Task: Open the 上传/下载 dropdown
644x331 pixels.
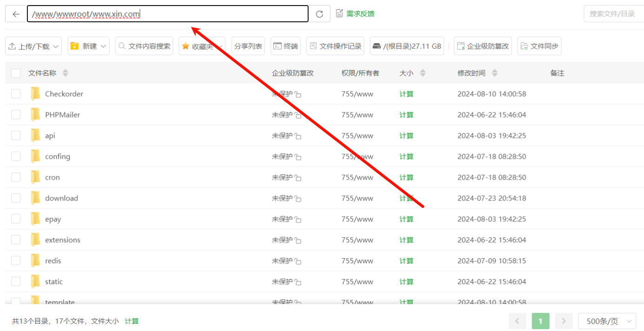Action: (x=33, y=46)
